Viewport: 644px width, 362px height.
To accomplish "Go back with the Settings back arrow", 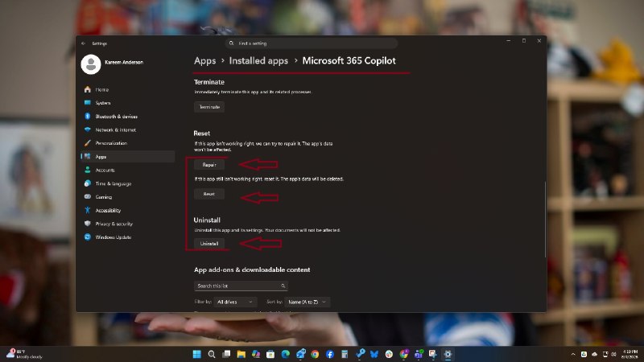I will [84, 43].
